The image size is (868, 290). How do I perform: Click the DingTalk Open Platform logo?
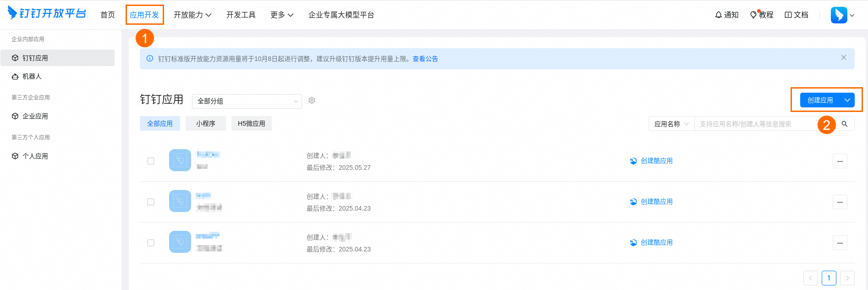(47, 13)
